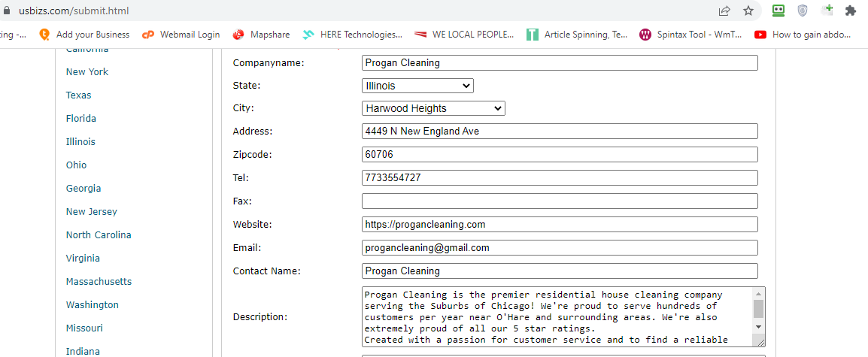Go to Massachusetts state listings
The height and width of the screenshot is (357, 868).
click(x=99, y=281)
